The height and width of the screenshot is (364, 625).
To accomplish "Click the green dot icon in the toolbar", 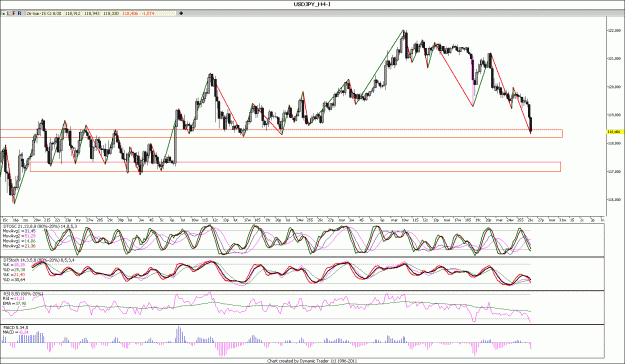I will 4,14.
